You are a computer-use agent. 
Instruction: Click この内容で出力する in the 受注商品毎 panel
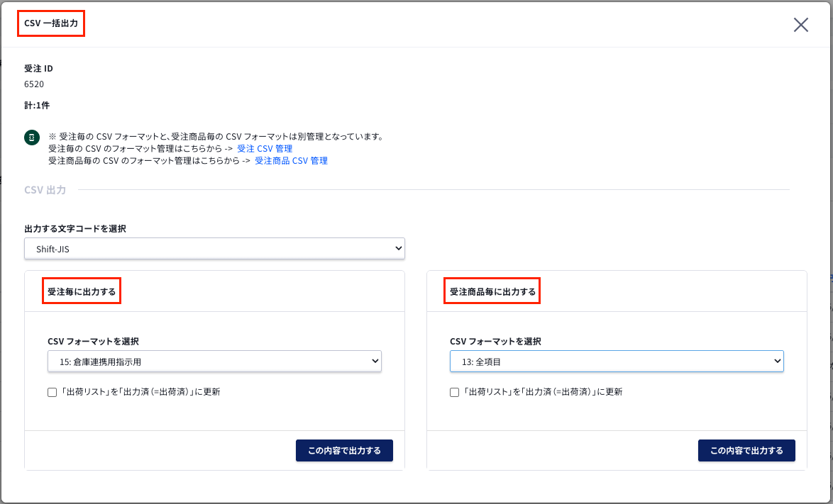[x=746, y=450]
